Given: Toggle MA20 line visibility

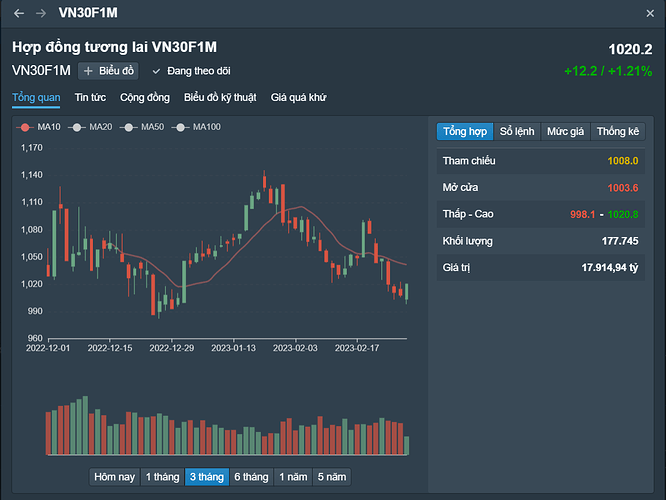Looking at the screenshot, I should pyautogui.click(x=92, y=127).
